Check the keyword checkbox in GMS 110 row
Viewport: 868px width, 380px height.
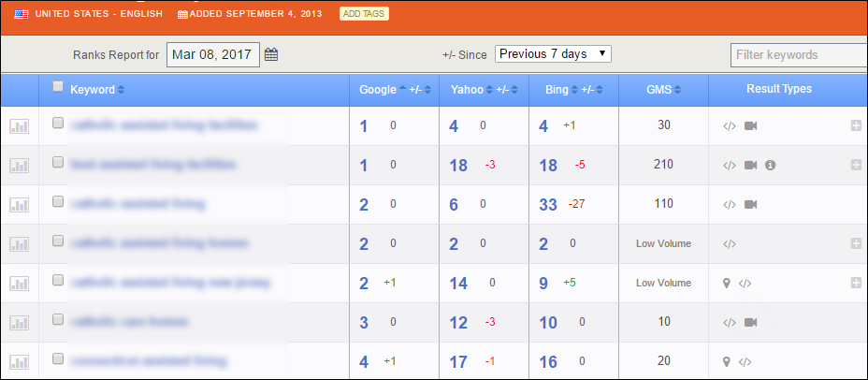coord(58,201)
